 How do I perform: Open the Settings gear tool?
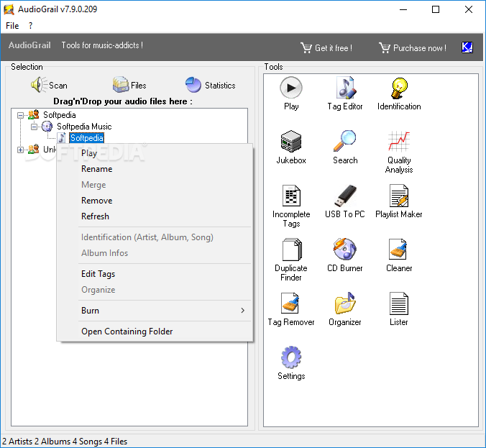point(291,357)
